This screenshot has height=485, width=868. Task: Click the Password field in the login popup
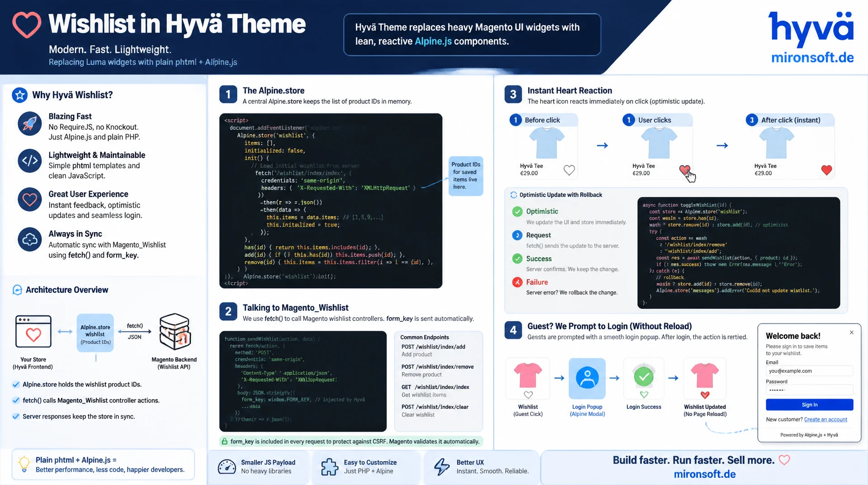pos(809,390)
